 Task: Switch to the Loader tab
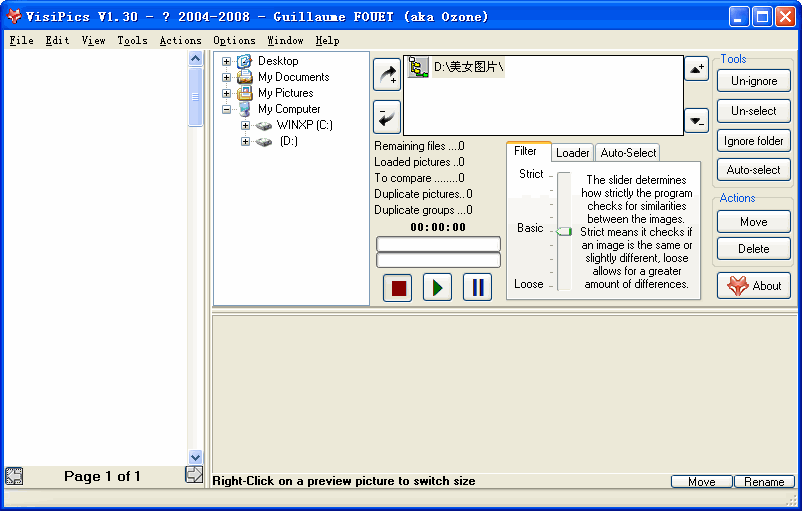coord(572,153)
